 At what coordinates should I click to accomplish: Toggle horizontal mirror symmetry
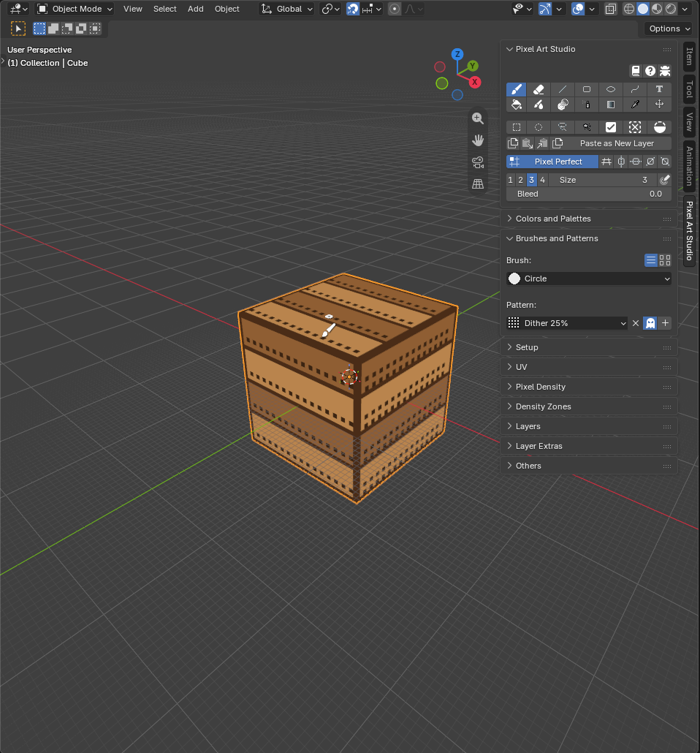(x=636, y=162)
